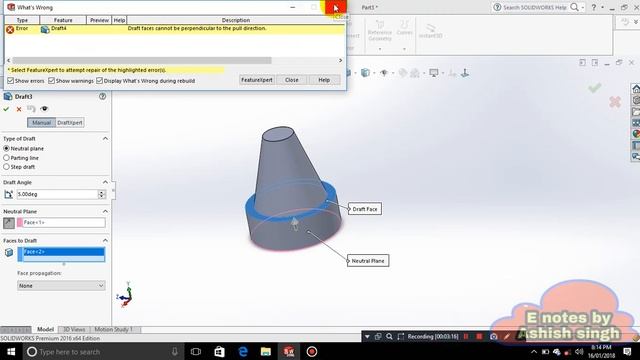Click the Windows Start button
The width and height of the screenshot is (640, 360).
pyautogui.click(x=11, y=351)
